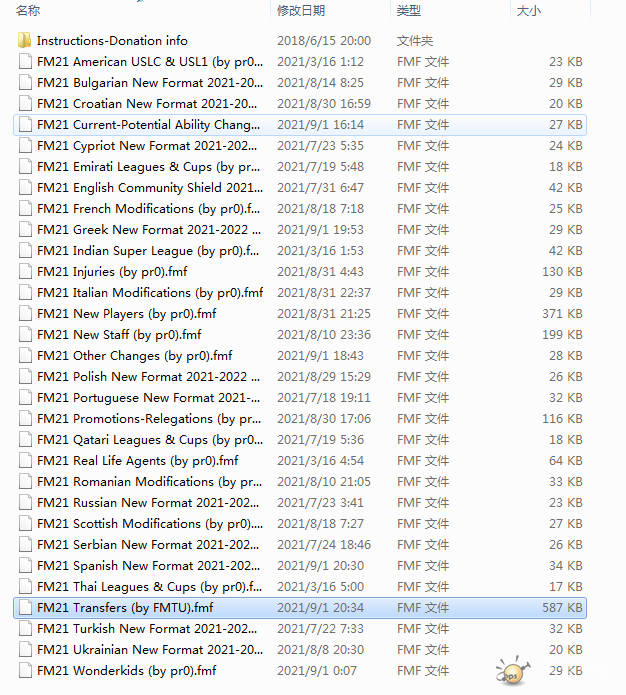Click the FM21 English Community Shield file icon
Image resolution: width=626 pixels, height=695 pixels.
pyautogui.click(x=25, y=187)
